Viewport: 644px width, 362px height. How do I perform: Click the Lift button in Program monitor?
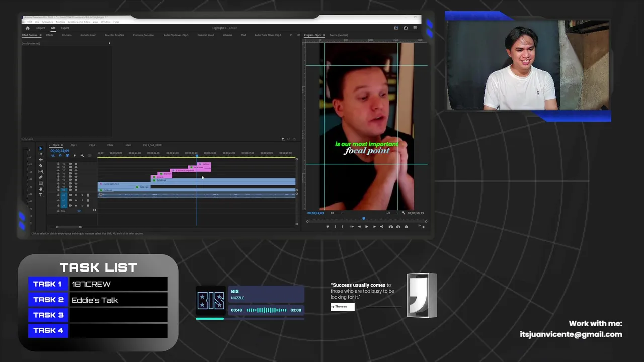click(391, 227)
